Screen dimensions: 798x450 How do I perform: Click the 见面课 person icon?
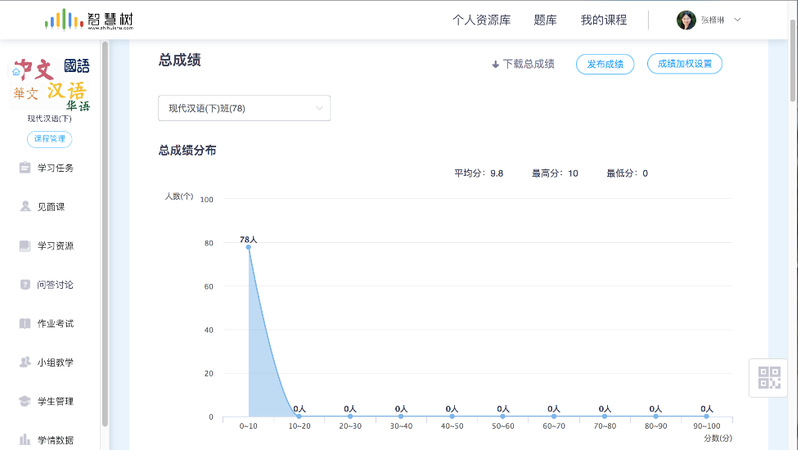click(25, 207)
